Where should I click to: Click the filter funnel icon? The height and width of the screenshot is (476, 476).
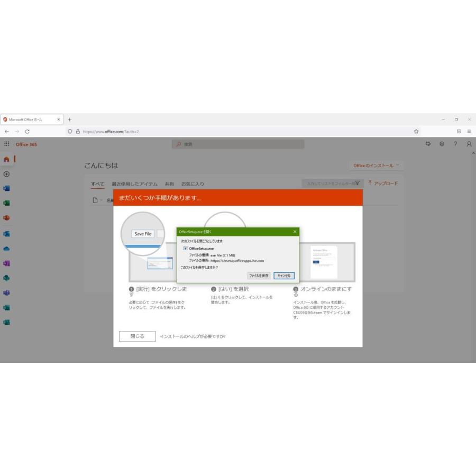[x=358, y=183]
